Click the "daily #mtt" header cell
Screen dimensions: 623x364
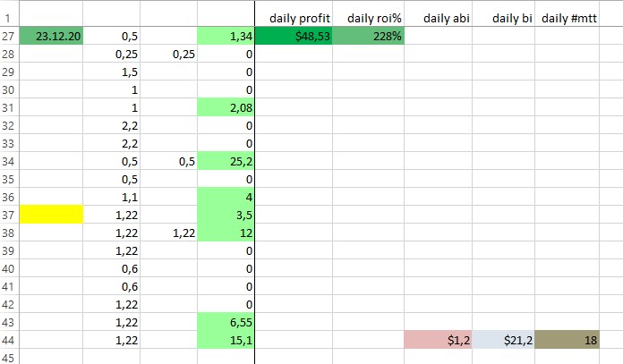point(567,18)
